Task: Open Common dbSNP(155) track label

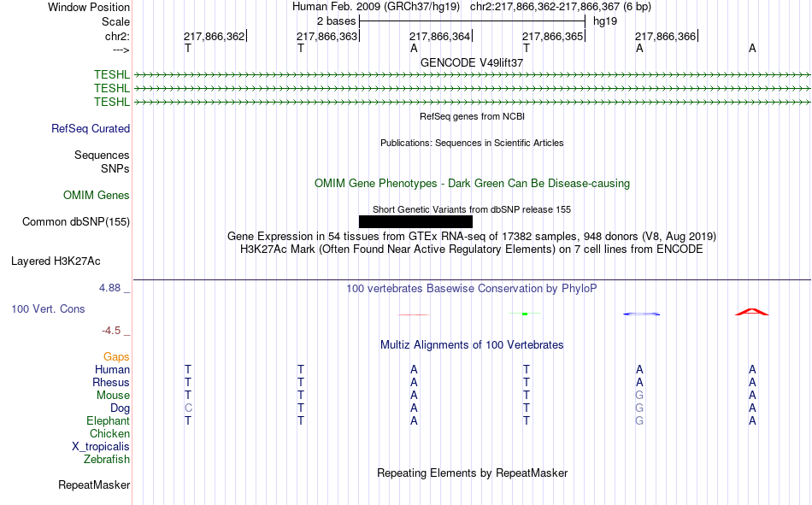Action: pos(76,221)
